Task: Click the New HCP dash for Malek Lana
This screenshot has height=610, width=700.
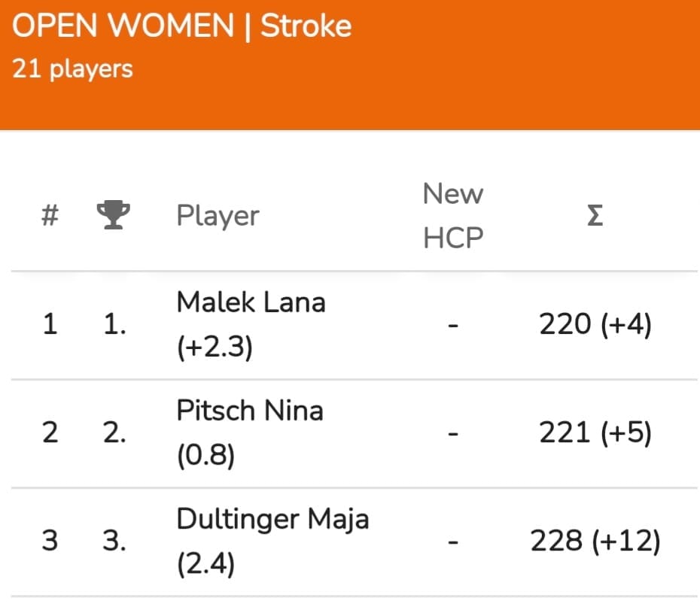Action: pyautogui.click(x=453, y=326)
